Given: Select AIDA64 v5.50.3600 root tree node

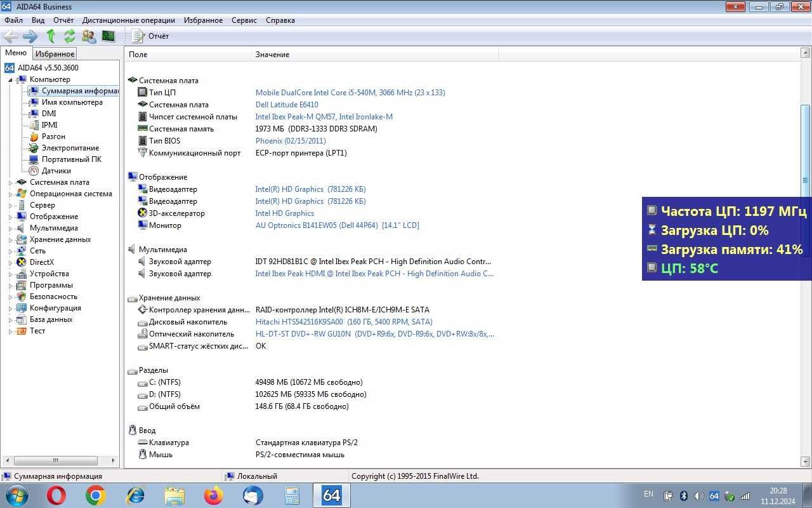Looking at the screenshot, I should 48,68.
